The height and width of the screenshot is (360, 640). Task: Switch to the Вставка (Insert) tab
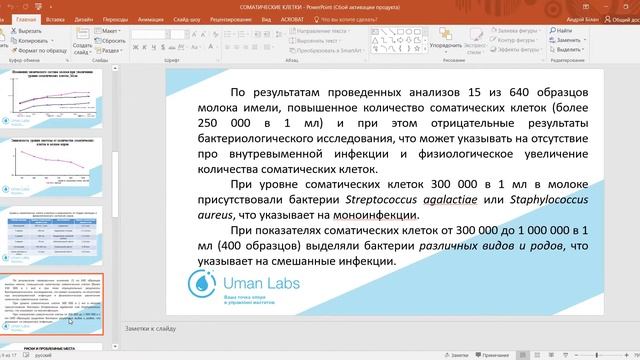[55, 19]
